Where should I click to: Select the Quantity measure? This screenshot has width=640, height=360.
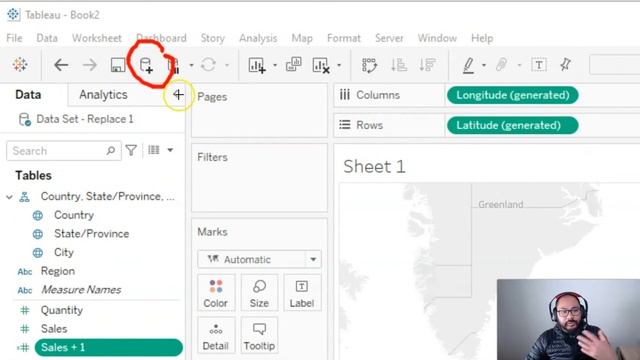pyautogui.click(x=62, y=311)
